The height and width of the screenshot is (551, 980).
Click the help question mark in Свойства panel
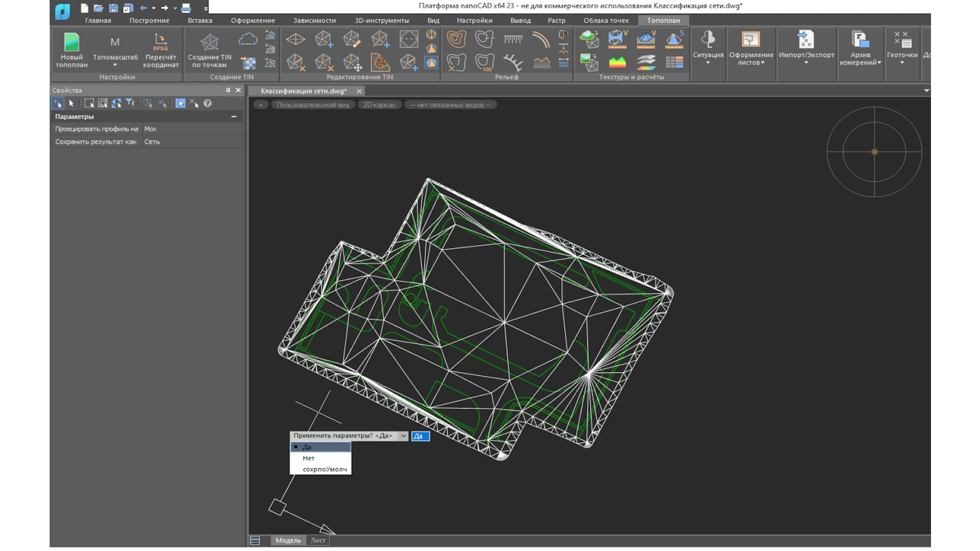click(x=207, y=103)
